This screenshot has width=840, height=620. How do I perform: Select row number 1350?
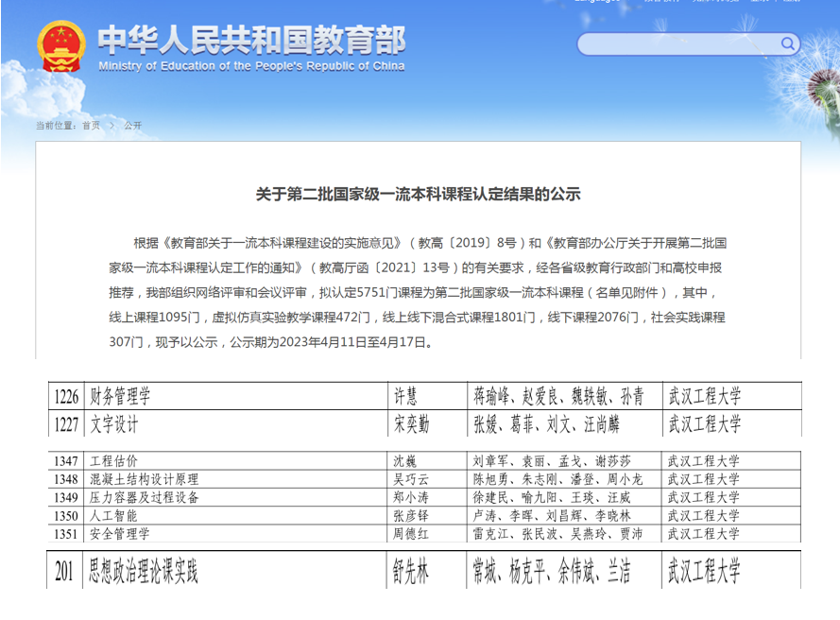point(66,516)
